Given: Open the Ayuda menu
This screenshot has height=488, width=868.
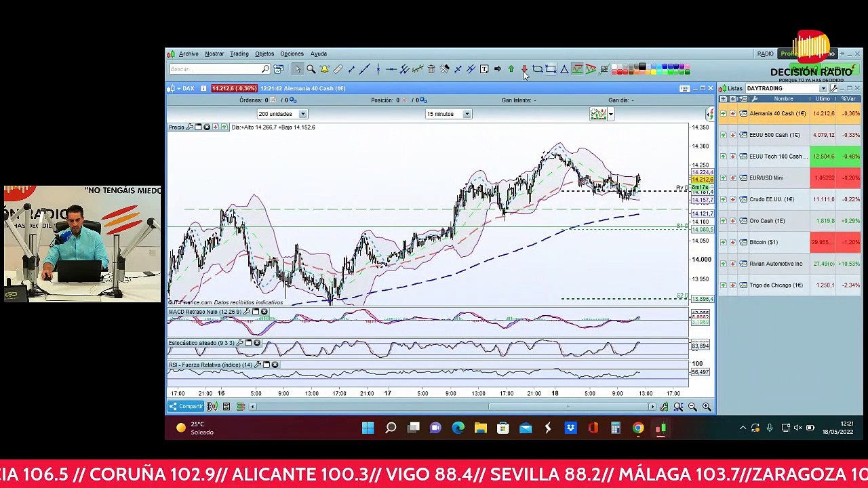Looking at the screenshot, I should (319, 54).
